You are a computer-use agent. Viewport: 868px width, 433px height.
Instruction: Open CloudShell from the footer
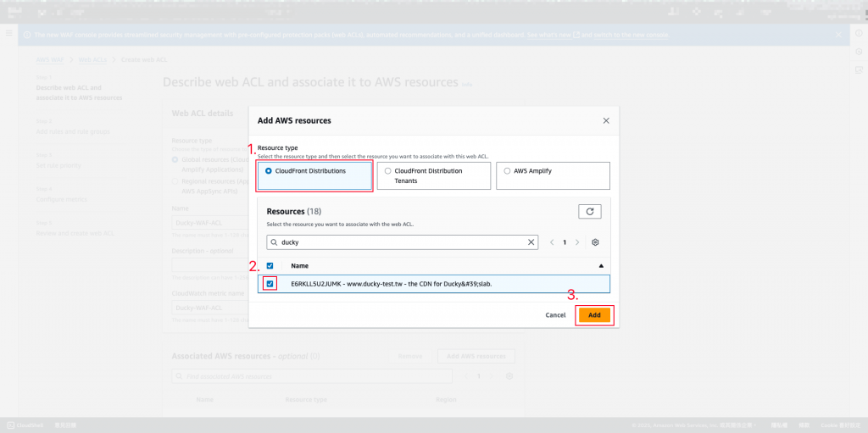26,425
